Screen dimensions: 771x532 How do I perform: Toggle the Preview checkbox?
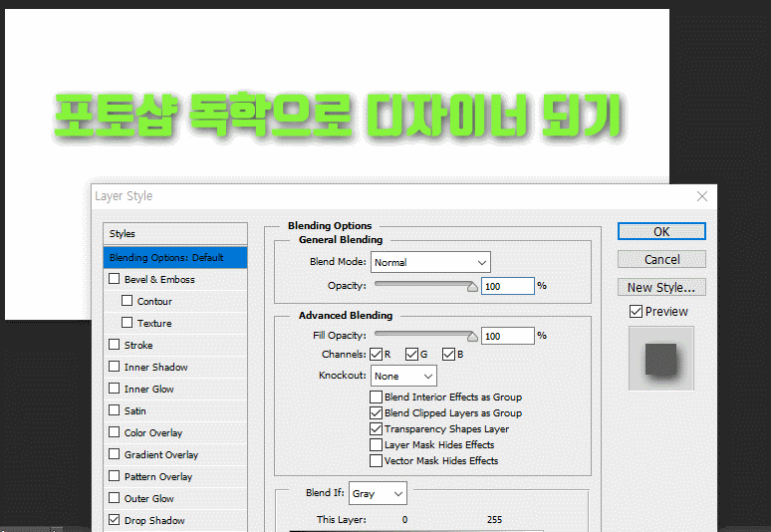[636, 311]
